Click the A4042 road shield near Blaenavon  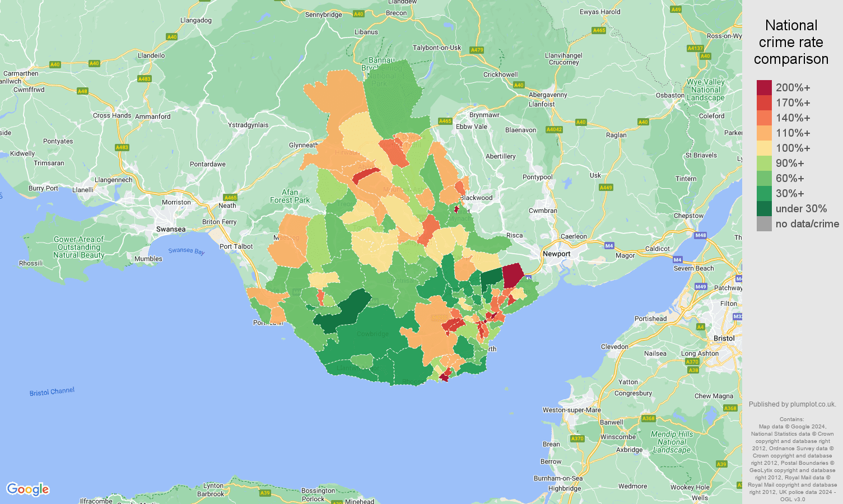(554, 129)
